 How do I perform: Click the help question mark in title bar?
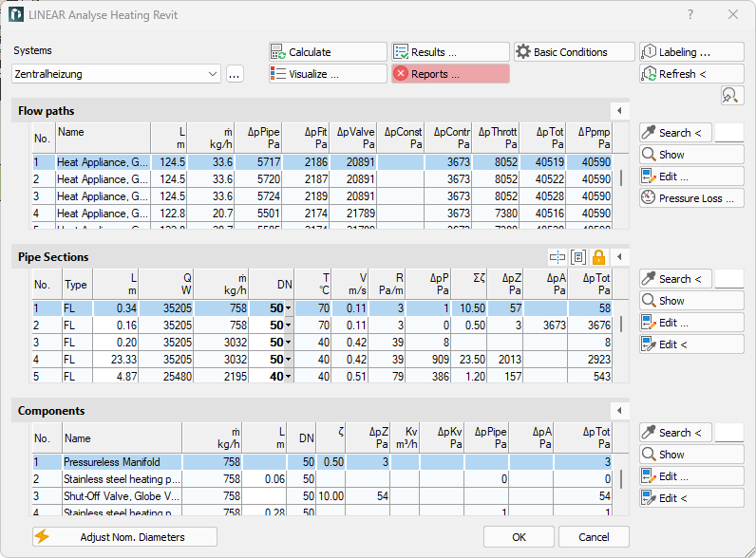(690, 14)
